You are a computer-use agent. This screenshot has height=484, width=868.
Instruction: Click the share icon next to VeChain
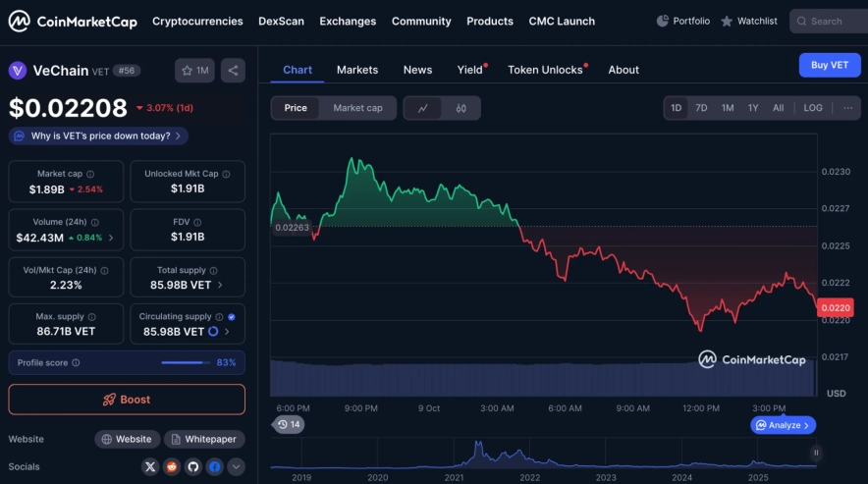tap(233, 71)
